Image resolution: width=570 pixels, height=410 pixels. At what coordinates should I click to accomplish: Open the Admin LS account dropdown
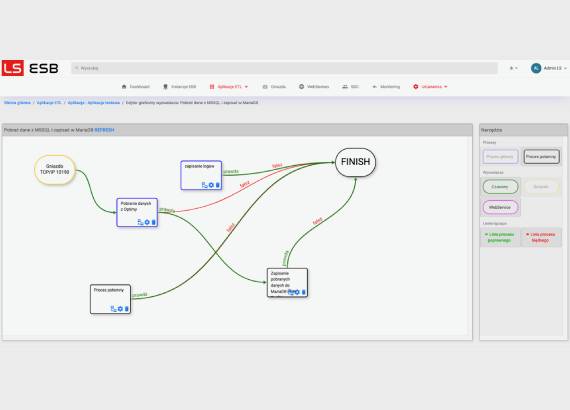[555, 68]
